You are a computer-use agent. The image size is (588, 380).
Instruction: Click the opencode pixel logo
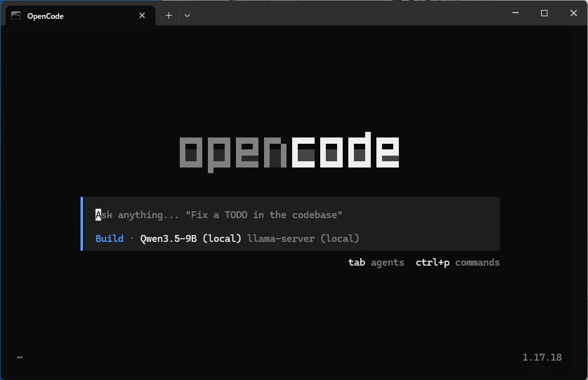pos(289,152)
